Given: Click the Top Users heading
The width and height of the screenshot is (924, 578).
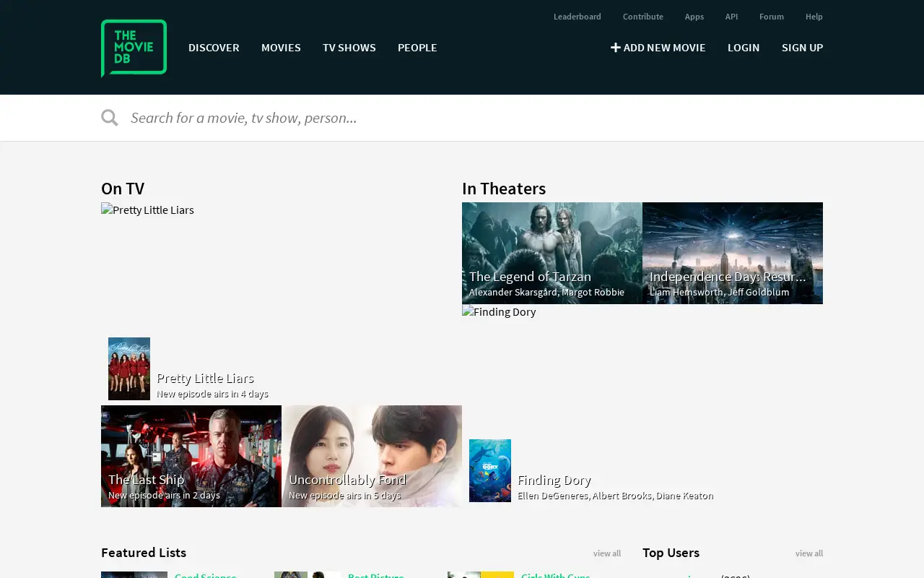Looking at the screenshot, I should (x=671, y=553).
